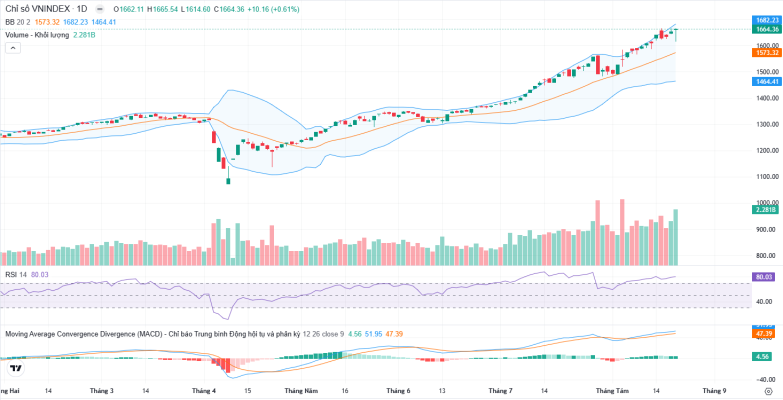The height and width of the screenshot is (400, 783).
Task: Click the low price value L1614.60
Action: 195,9
